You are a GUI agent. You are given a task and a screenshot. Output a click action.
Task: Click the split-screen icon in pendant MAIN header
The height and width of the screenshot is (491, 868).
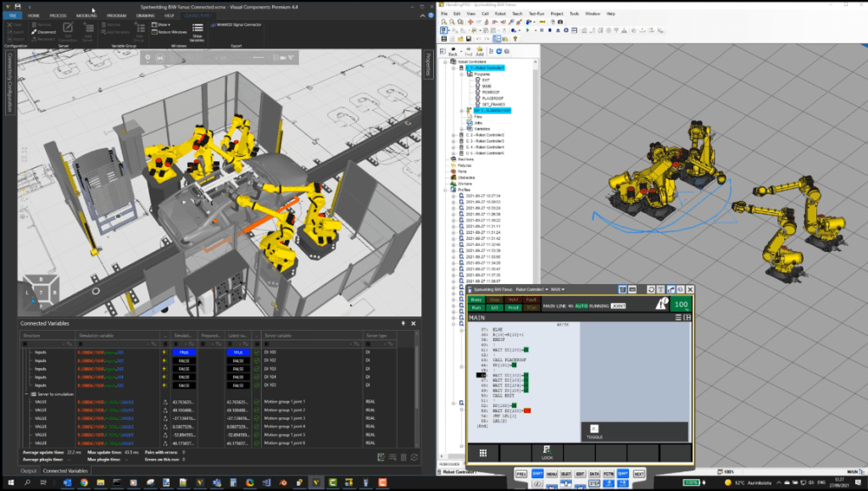click(687, 318)
